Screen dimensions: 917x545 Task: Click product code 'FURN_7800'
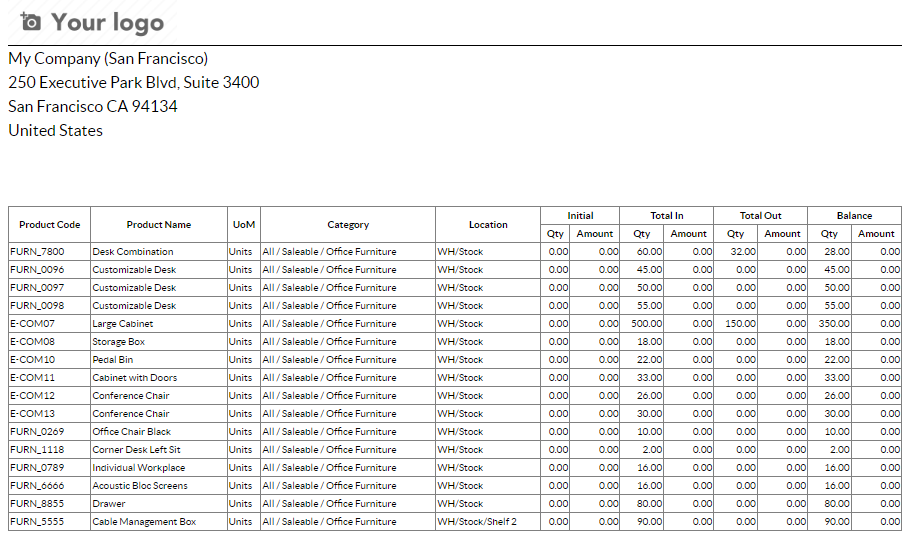tap(37, 252)
